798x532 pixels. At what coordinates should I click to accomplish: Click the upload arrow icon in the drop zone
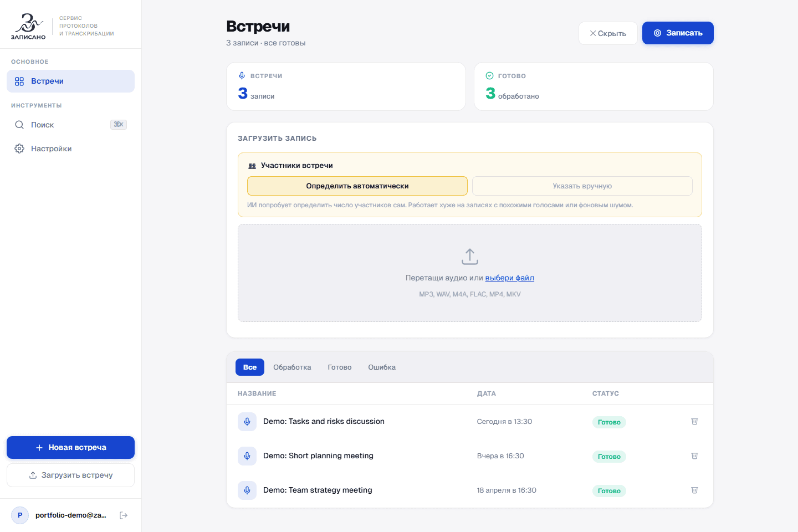coord(470,256)
